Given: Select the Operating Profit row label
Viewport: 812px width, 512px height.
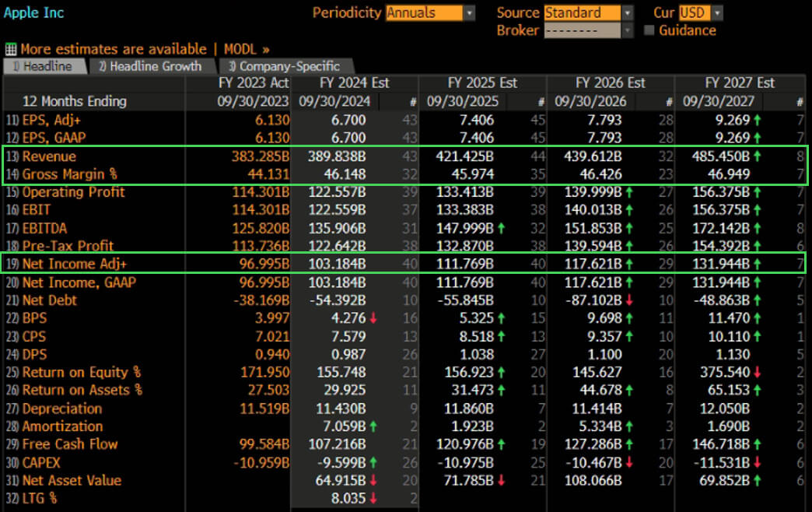Looking at the screenshot, I should click(x=73, y=192).
